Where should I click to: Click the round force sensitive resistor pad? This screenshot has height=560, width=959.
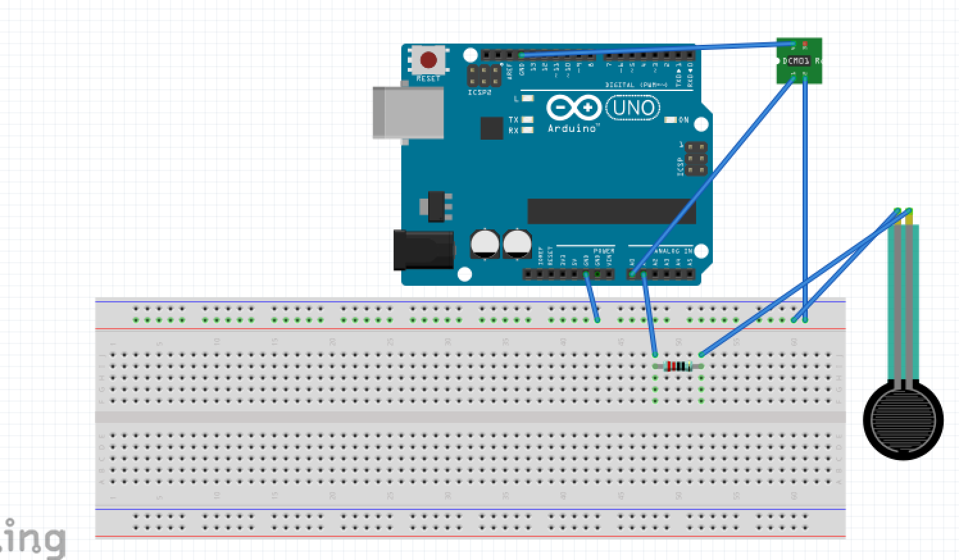coord(905,420)
